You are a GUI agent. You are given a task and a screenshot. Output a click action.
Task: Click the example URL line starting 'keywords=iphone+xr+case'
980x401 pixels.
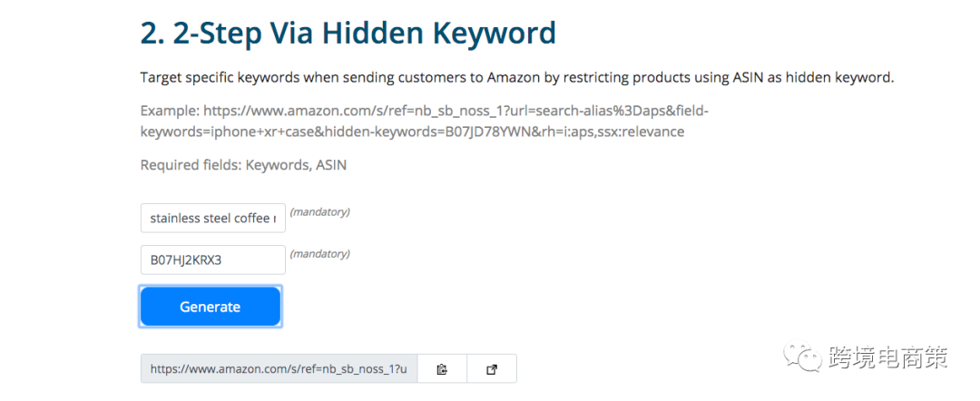(x=412, y=132)
